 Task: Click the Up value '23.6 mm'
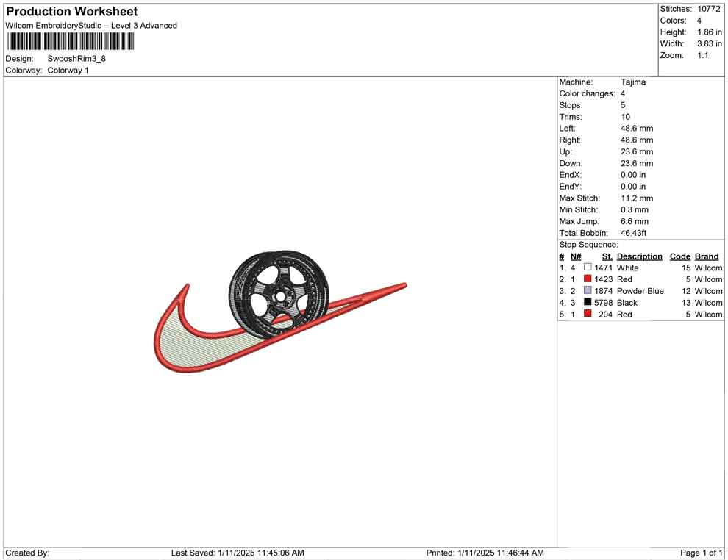637,151
